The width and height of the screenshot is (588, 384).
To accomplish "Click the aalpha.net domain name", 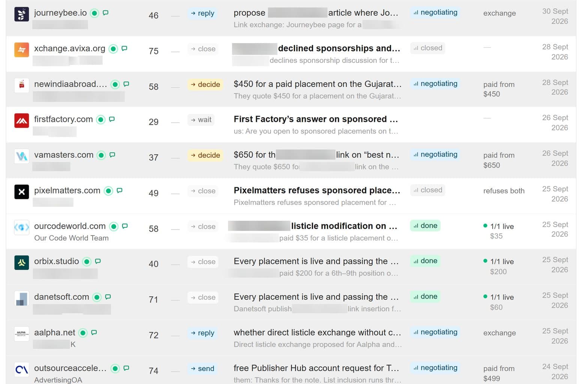I will point(55,332).
